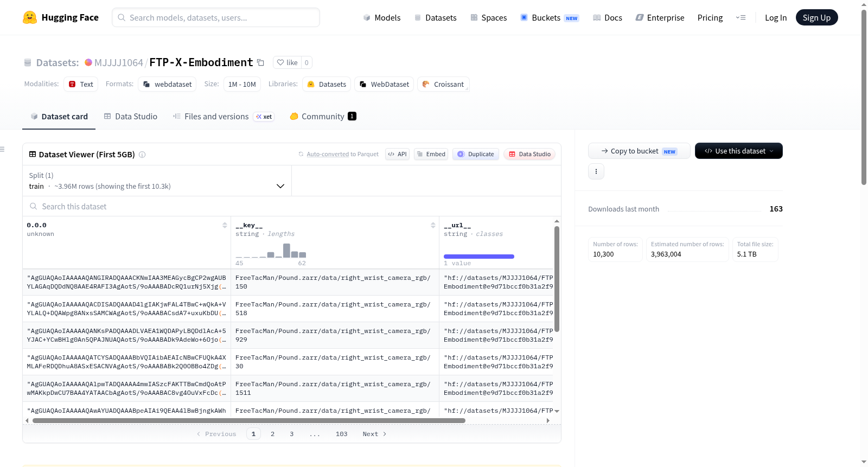Switch to Files and versions tab

pyautogui.click(x=224, y=116)
